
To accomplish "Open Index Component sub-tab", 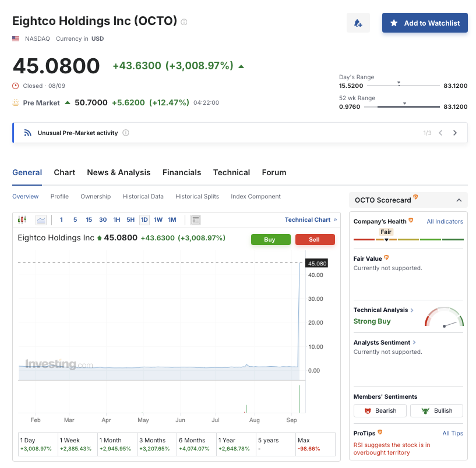I will pyautogui.click(x=256, y=197).
